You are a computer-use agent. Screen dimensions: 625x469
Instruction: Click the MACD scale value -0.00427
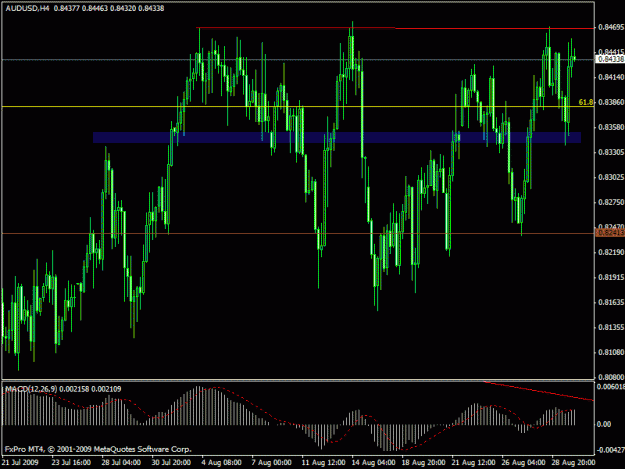pos(611,450)
